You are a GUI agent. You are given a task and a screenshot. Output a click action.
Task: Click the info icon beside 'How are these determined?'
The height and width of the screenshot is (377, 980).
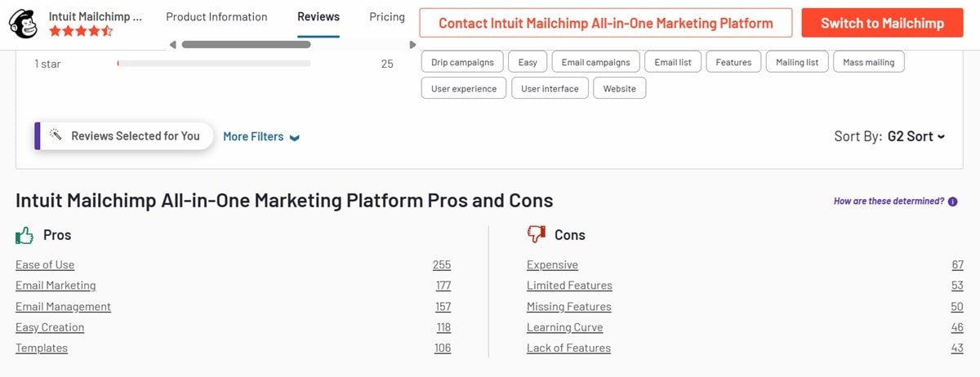(953, 202)
